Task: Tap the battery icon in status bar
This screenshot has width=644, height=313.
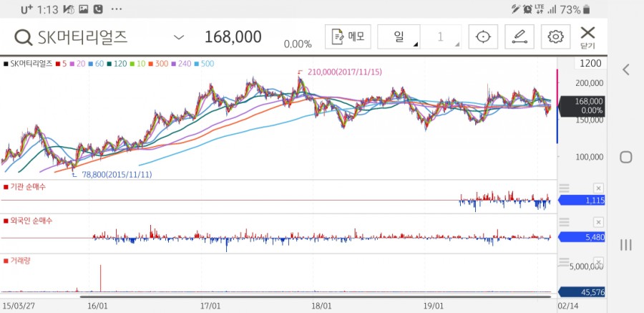Action: point(587,9)
